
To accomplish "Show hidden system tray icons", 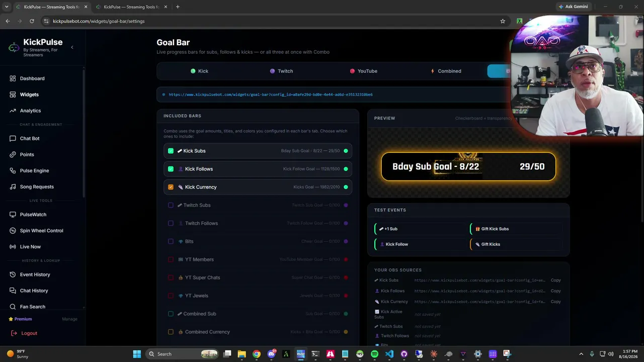I will click(x=581, y=354).
